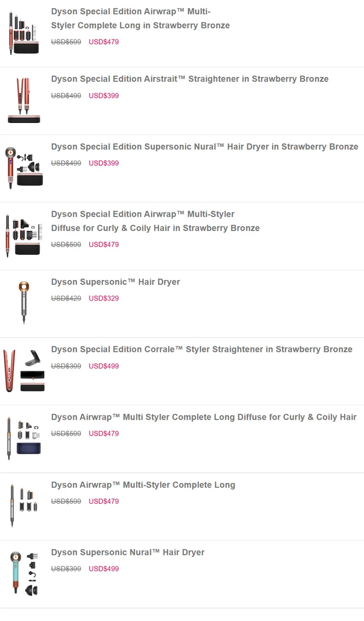The height and width of the screenshot is (621, 364).
Task: Select the Airwrap Complete Long Diffuse thumbnail with blue case
Action: tap(24, 438)
